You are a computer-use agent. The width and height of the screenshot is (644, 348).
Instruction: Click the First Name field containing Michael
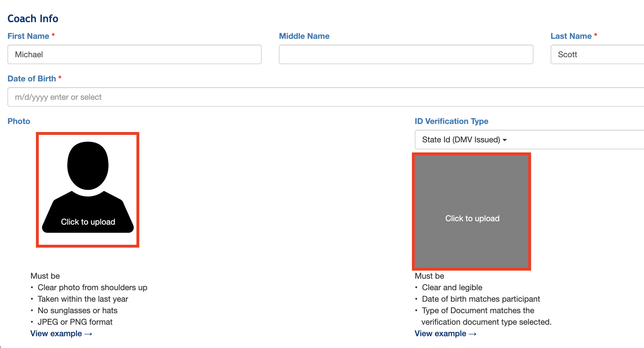click(x=134, y=54)
